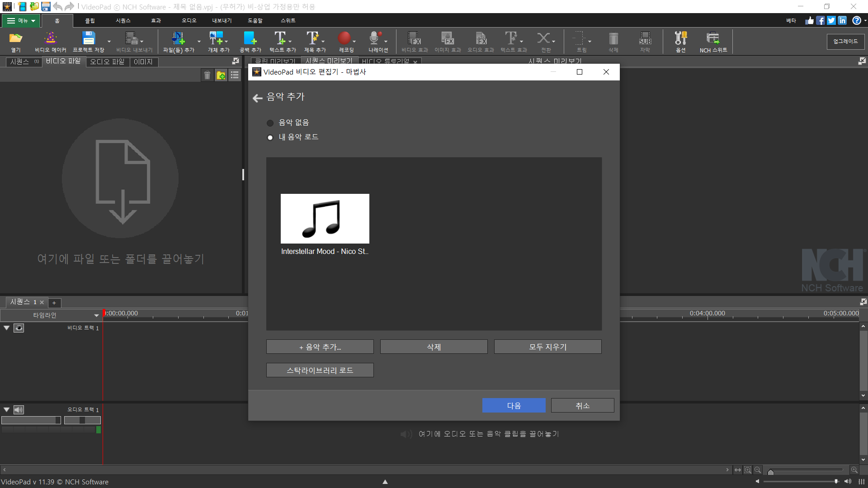Click the Add Text toolbar icon
Image resolution: width=868 pixels, height=488 pixels.
(280, 39)
